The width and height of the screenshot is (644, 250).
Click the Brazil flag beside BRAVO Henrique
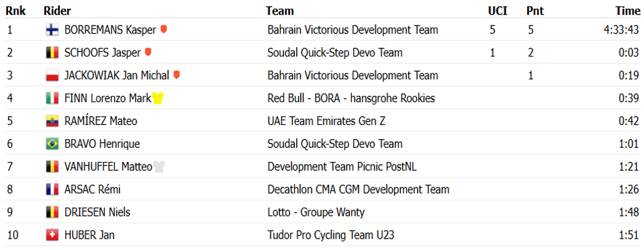click(x=52, y=144)
